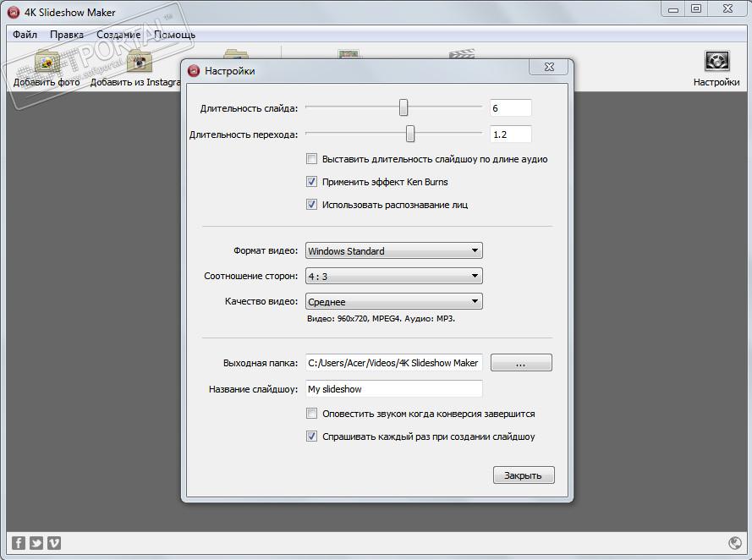Open the Правка menu

click(67, 35)
